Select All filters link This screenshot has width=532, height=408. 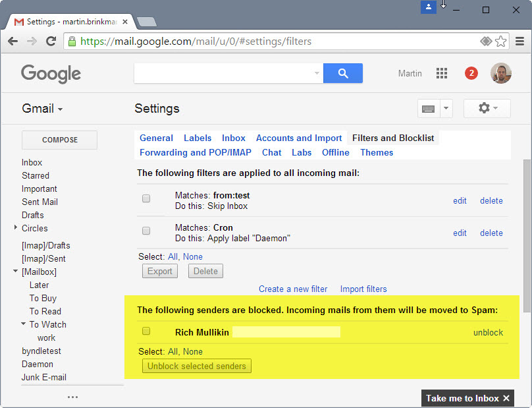click(x=173, y=257)
